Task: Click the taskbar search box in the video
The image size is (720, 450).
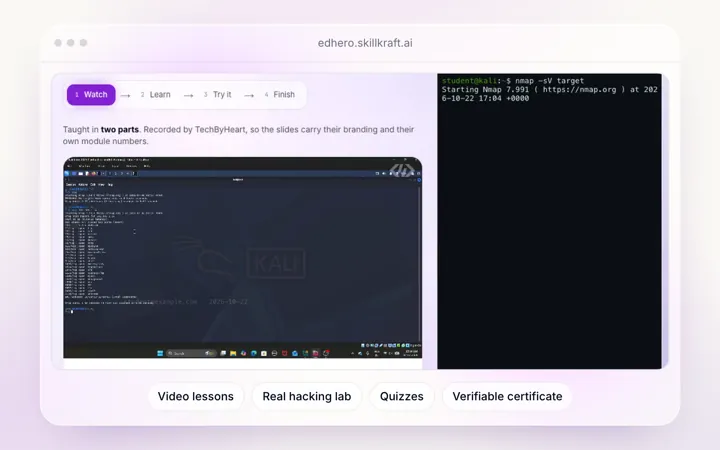Action: 191,353
